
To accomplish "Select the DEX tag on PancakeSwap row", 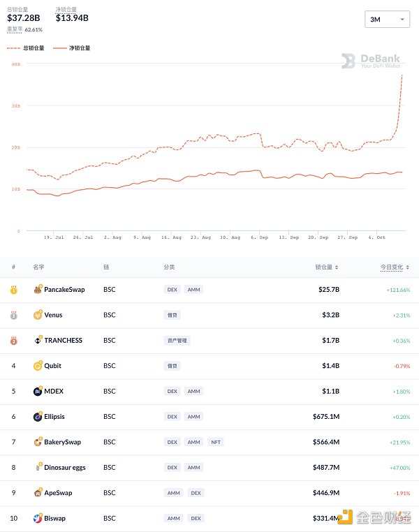I will (172, 290).
